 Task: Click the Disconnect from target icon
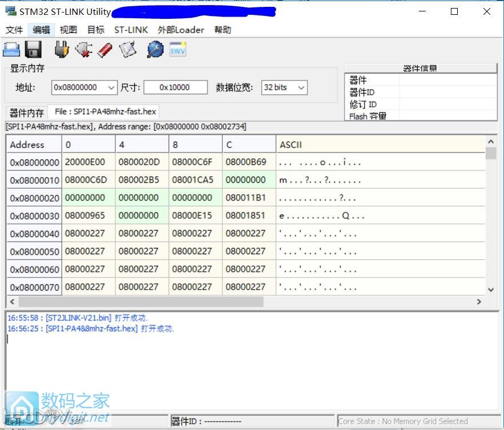coord(83,50)
